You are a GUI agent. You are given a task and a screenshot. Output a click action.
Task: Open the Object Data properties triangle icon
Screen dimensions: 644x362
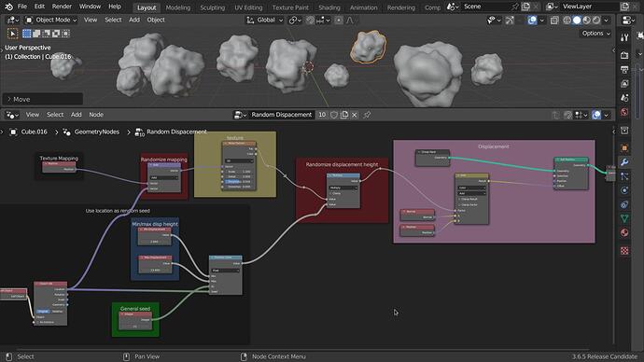(x=624, y=218)
